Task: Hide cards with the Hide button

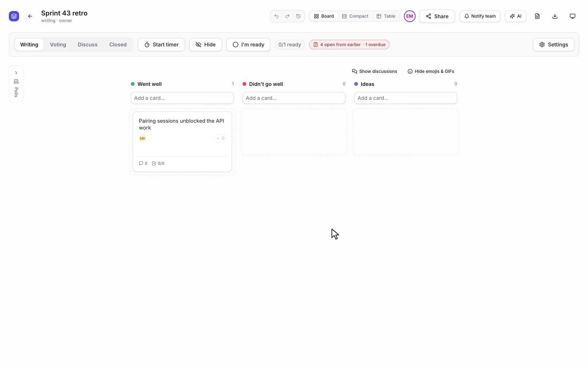Action: coord(205,45)
